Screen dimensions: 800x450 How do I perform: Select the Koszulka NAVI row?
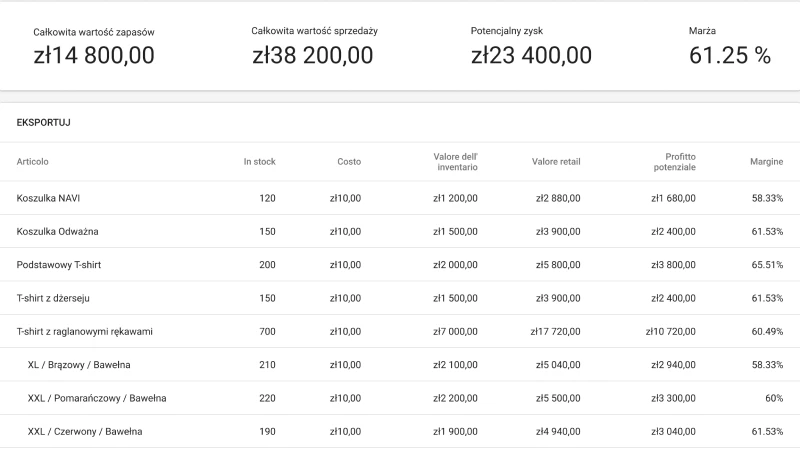point(48,198)
